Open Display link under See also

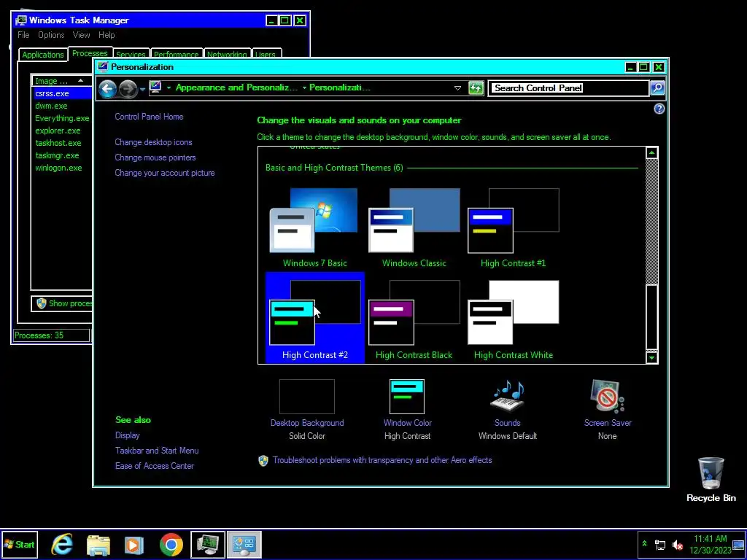pos(127,435)
